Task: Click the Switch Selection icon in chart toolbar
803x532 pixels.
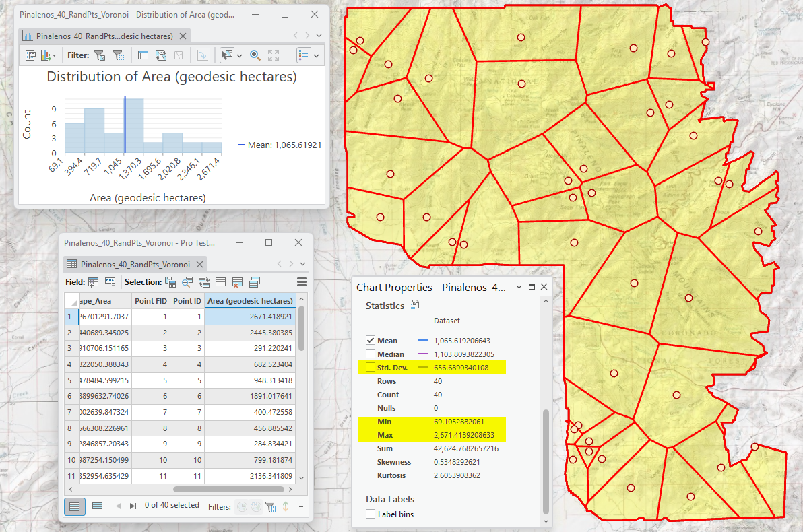Action: pos(161,55)
